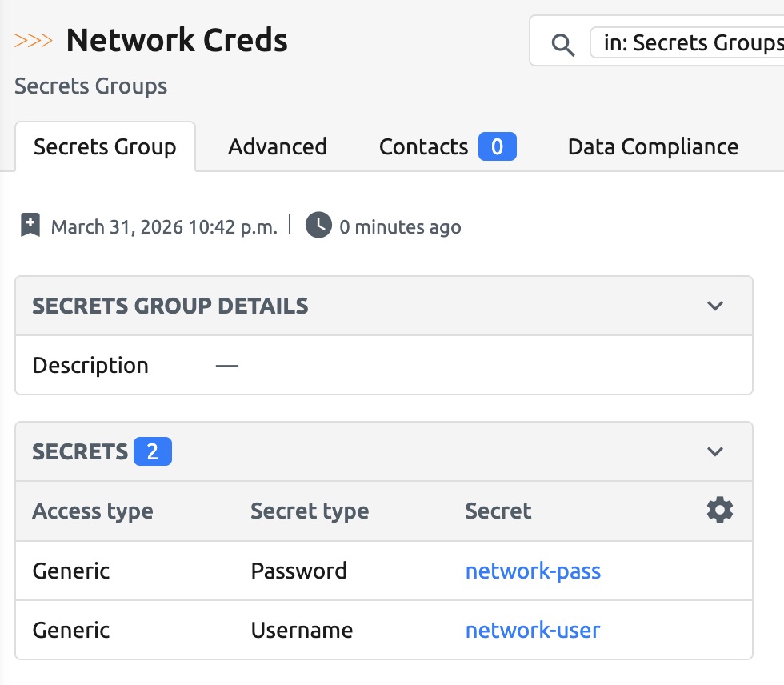Click the blue count badge next to Secrets

click(x=152, y=452)
